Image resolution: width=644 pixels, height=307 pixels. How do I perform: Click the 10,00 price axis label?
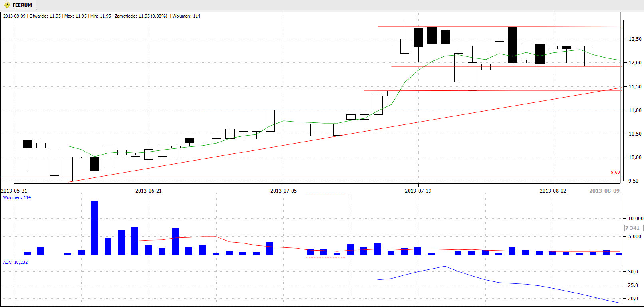click(x=635, y=157)
